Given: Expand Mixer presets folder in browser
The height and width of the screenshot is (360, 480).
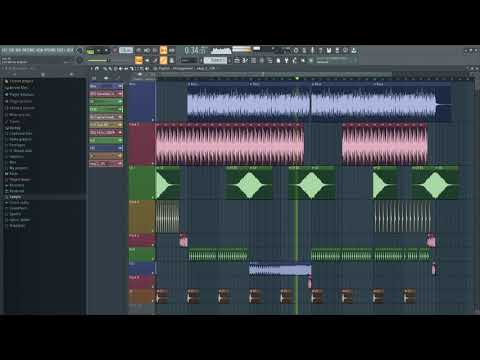Looking at the screenshot, I should click(x=17, y=115).
